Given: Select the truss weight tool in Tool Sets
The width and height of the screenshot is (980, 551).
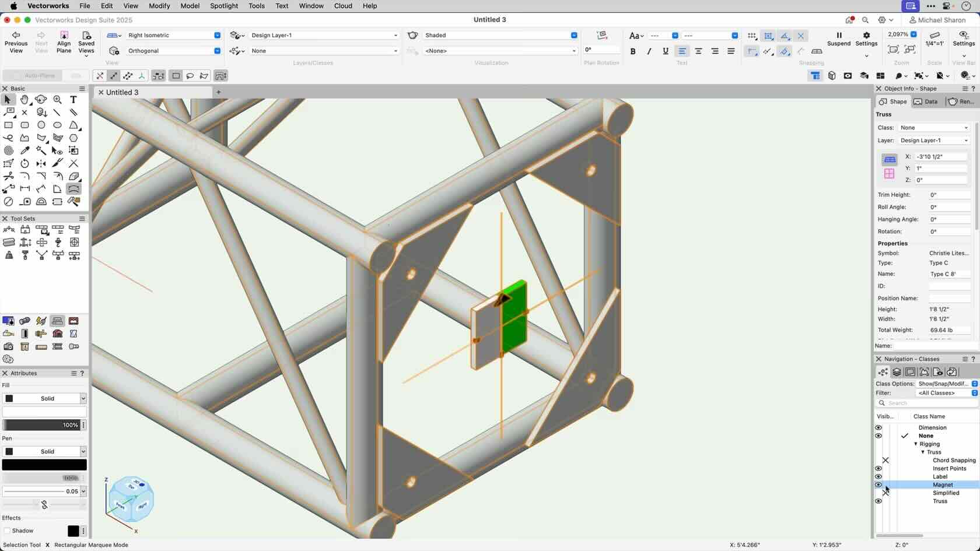Looking at the screenshot, I should pos(8,255).
